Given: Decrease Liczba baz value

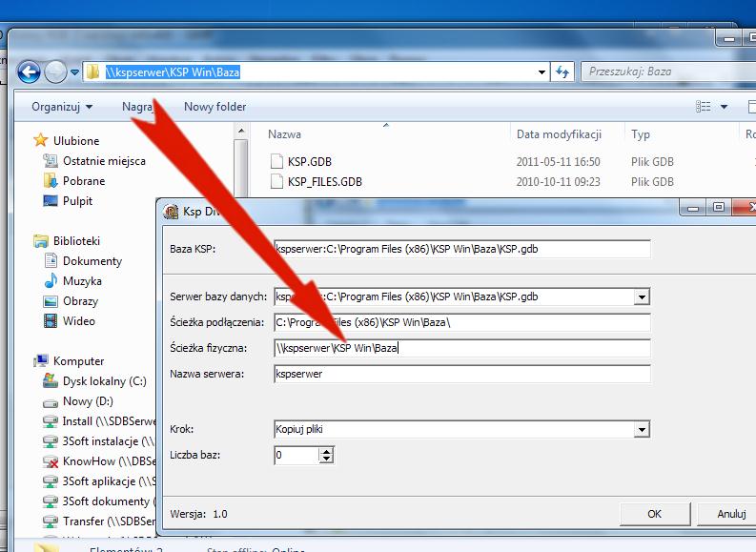Looking at the screenshot, I should coord(326,459).
